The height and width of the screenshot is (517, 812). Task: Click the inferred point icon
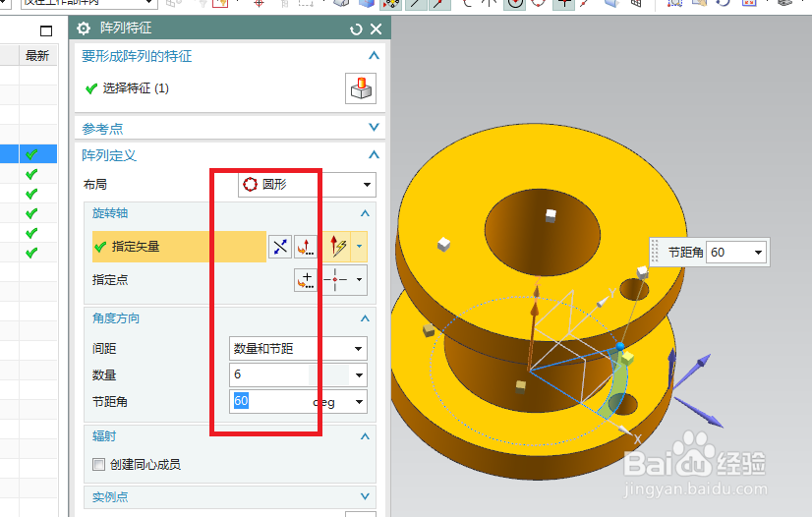click(335, 280)
